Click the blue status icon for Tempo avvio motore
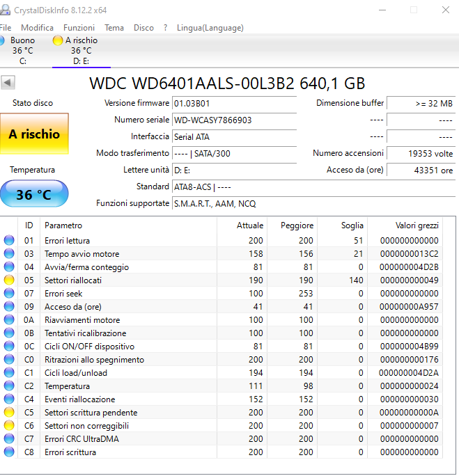 (9, 253)
